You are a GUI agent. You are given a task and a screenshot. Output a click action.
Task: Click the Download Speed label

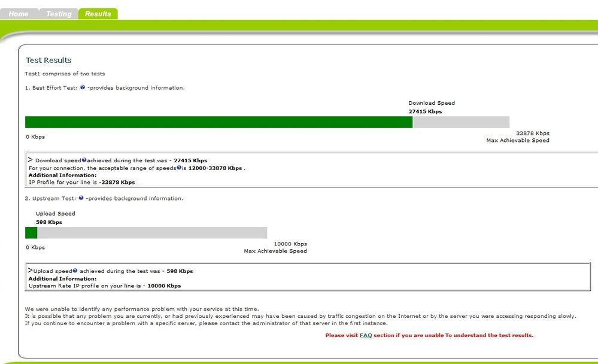pos(432,103)
